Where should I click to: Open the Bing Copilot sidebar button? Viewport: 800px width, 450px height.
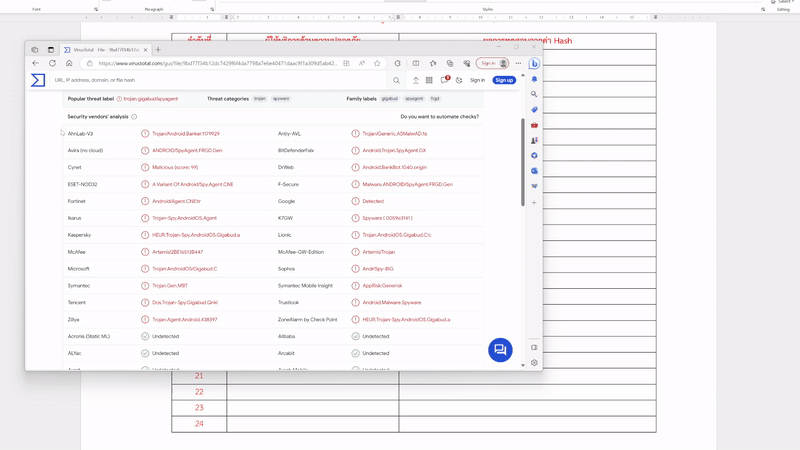tap(534, 64)
